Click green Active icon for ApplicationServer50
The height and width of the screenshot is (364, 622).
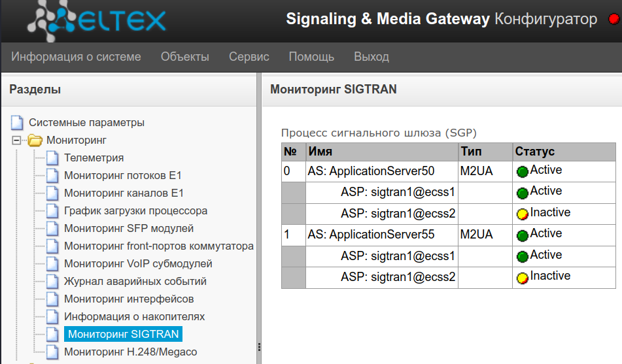(522, 172)
